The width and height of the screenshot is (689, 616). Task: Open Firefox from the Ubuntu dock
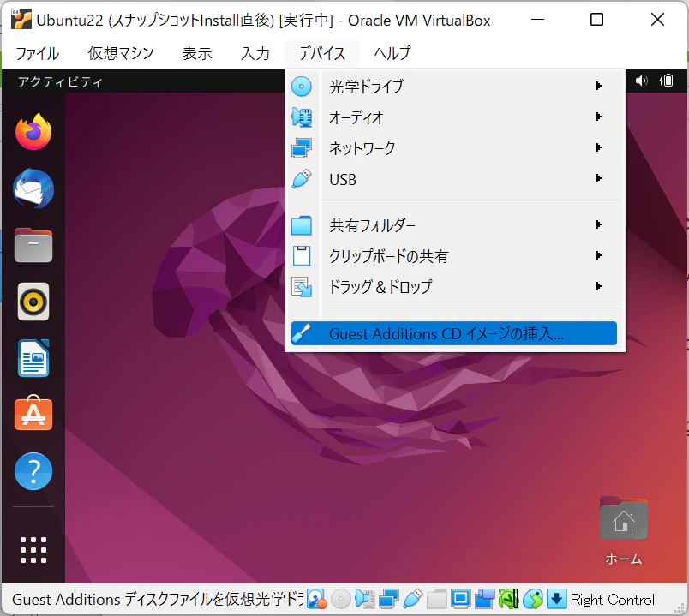click(x=33, y=131)
